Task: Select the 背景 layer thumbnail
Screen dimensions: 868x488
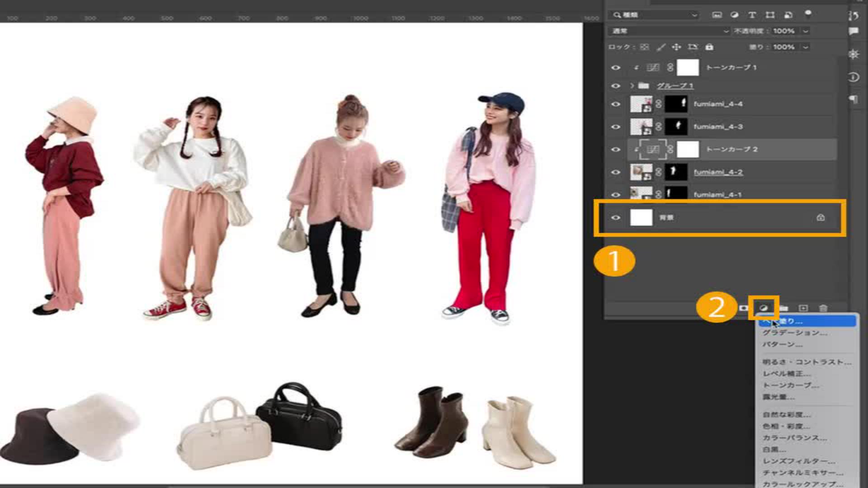Action: click(641, 218)
